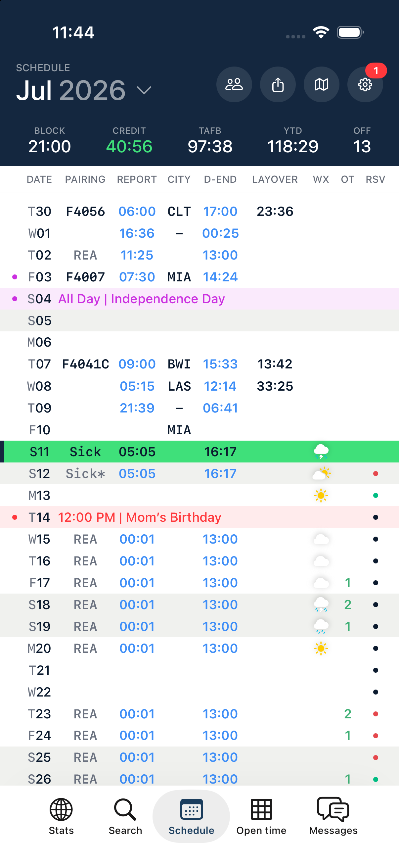
Task: Tap OT count 2 on T23
Action: (348, 714)
